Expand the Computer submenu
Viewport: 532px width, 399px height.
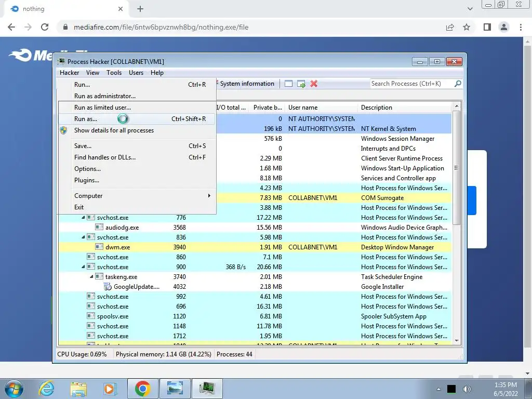[x=137, y=196]
